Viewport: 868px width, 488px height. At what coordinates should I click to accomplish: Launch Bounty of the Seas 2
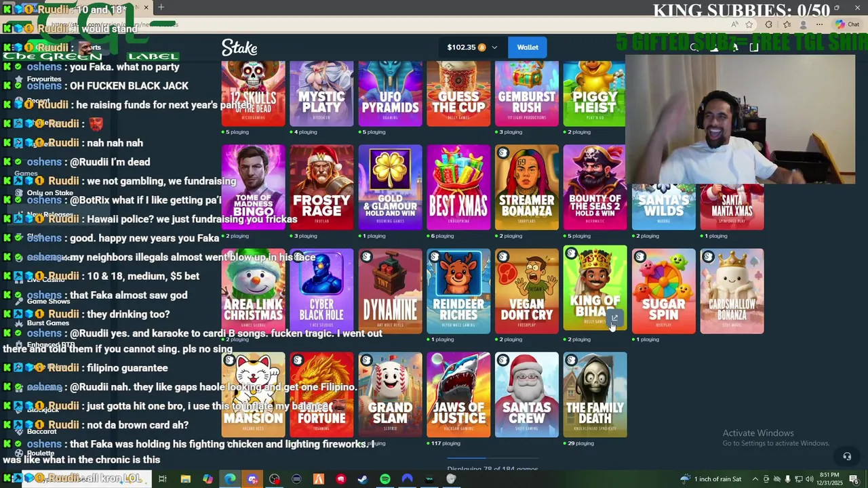pyautogui.click(x=595, y=187)
